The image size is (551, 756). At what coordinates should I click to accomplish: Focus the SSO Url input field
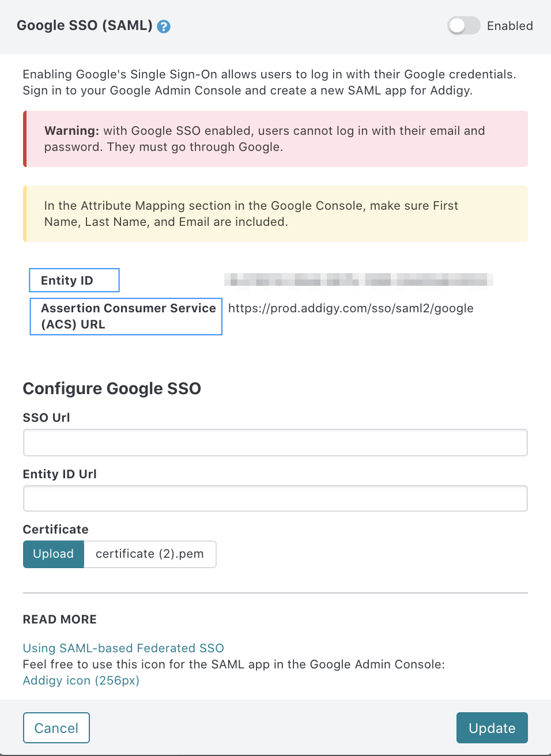point(275,443)
